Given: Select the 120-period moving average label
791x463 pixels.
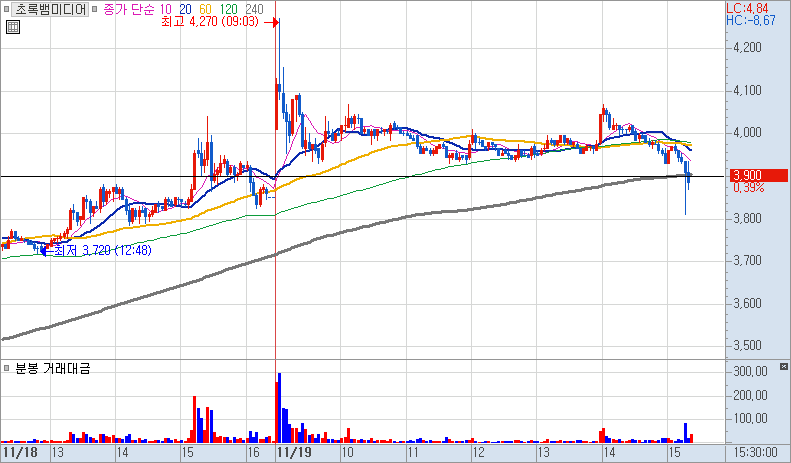Looking at the screenshot, I should click(x=229, y=9).
